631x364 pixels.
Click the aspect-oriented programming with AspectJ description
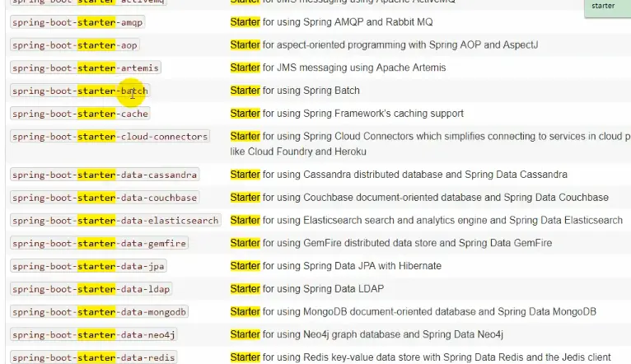click(x=385, y=45)
